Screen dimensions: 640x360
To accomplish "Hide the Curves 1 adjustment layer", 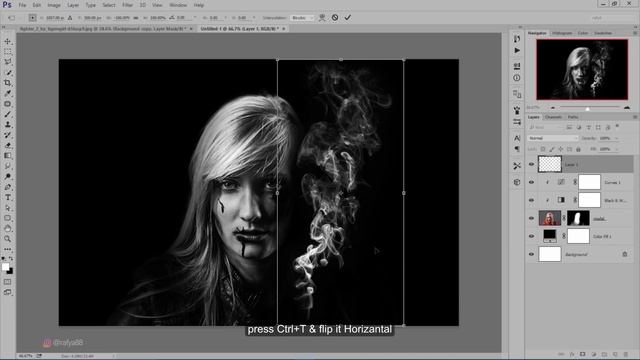I will [531, 182].
